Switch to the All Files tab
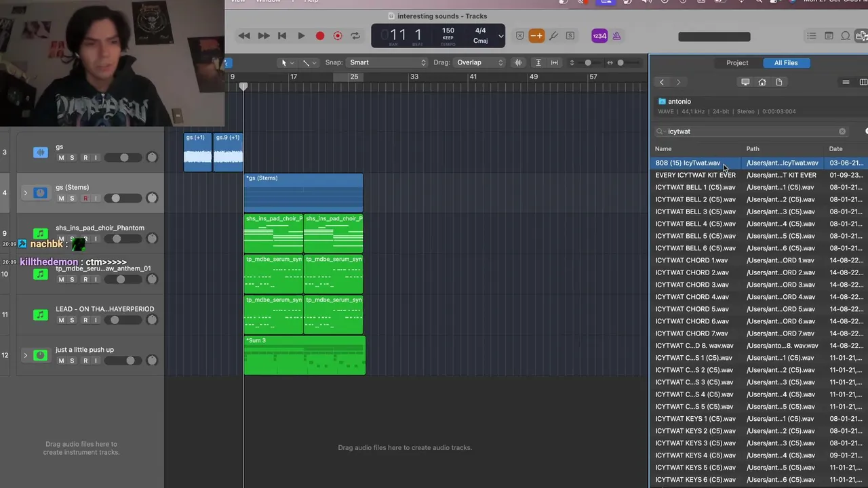Viewport: 868px width, 488px height. [x=786, y=62]
